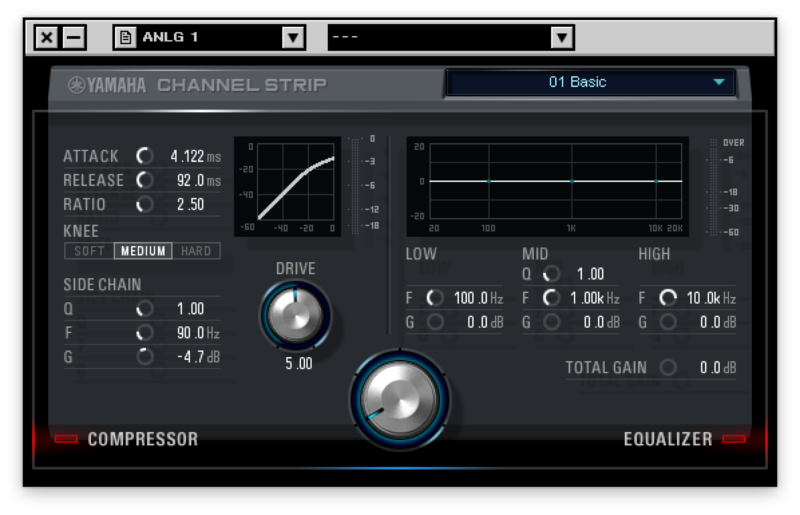Click the HIGH F frequency knob
The width and height of the screenshot is (800, 515).
668,298
